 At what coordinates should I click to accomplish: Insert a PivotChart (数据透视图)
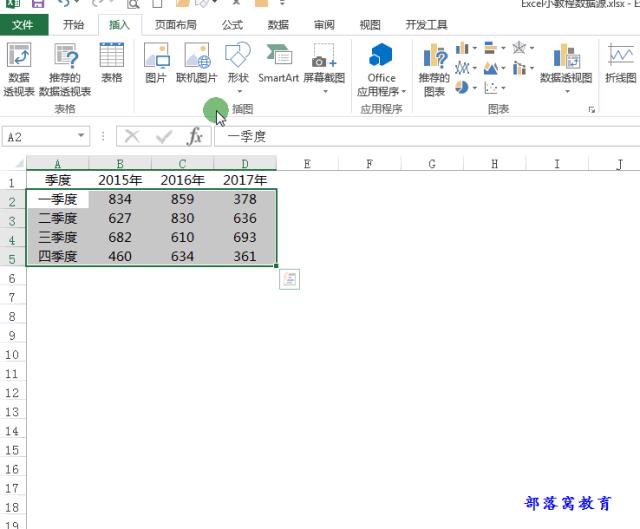click(x=566, y=62)
